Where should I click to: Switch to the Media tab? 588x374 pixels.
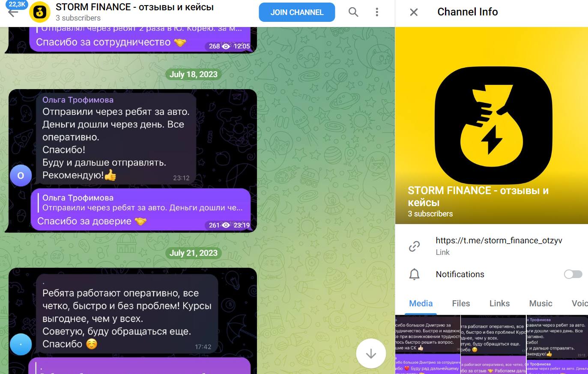421,303
